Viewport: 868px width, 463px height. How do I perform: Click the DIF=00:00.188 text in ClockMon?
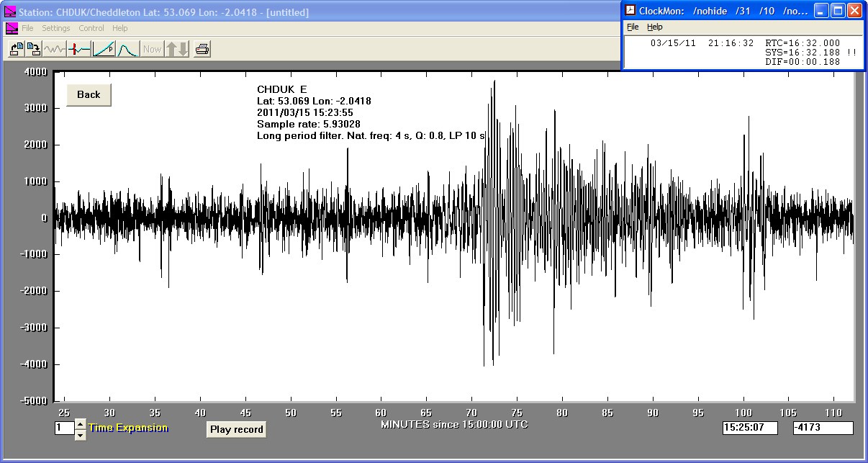(803, 62)
